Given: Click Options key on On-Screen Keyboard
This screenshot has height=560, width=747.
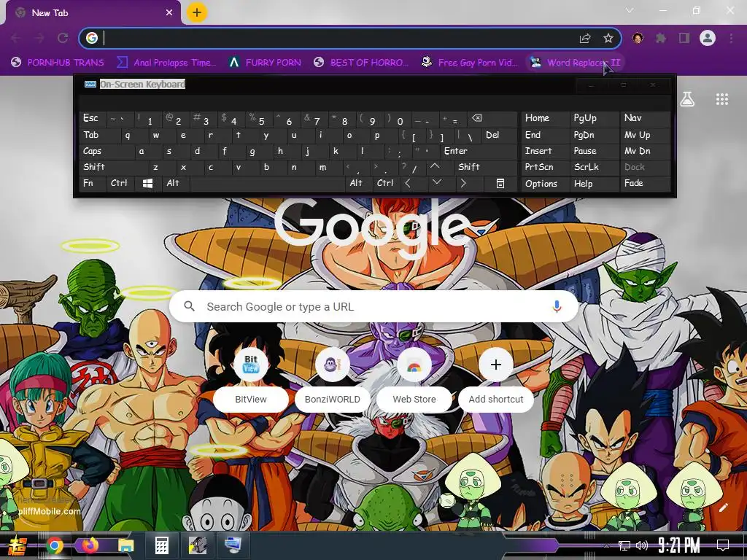Looking at the screenshot, I should click(x=545, y=183).
